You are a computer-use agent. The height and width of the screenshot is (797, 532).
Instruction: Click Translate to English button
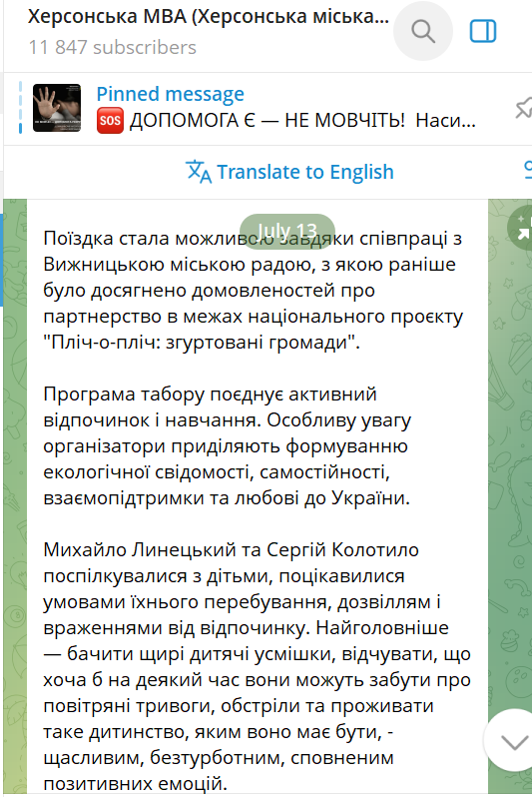[x=289, y=172]
